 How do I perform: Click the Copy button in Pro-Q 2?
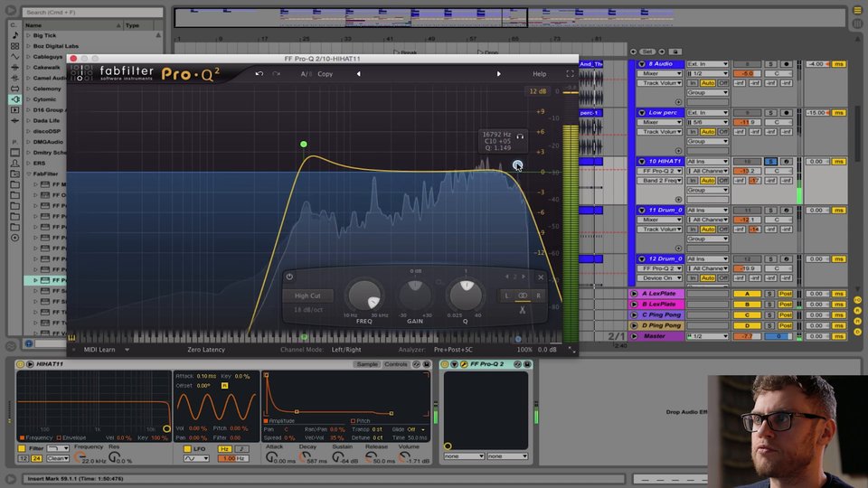click(x=325, y=74)
